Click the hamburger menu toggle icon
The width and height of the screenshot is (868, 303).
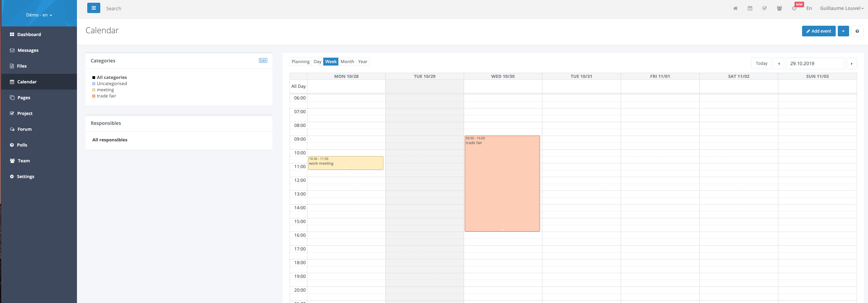click(x=93, y=8)
